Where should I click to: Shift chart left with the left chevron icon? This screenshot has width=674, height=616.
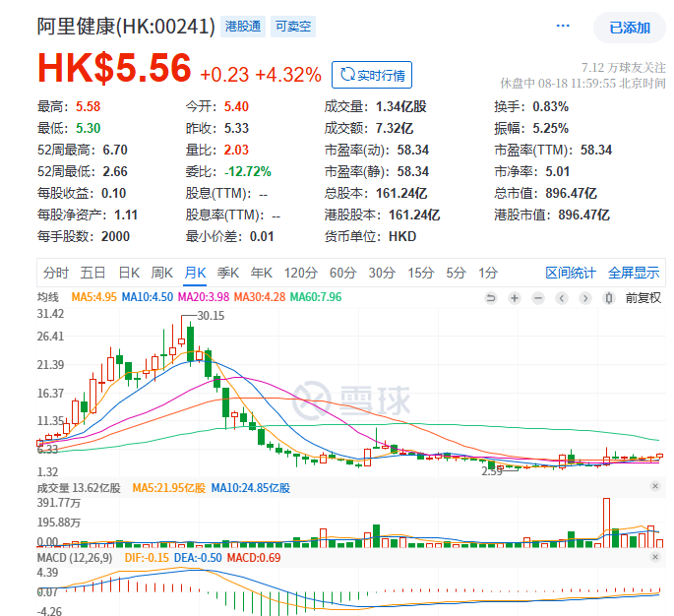point(562,298)
